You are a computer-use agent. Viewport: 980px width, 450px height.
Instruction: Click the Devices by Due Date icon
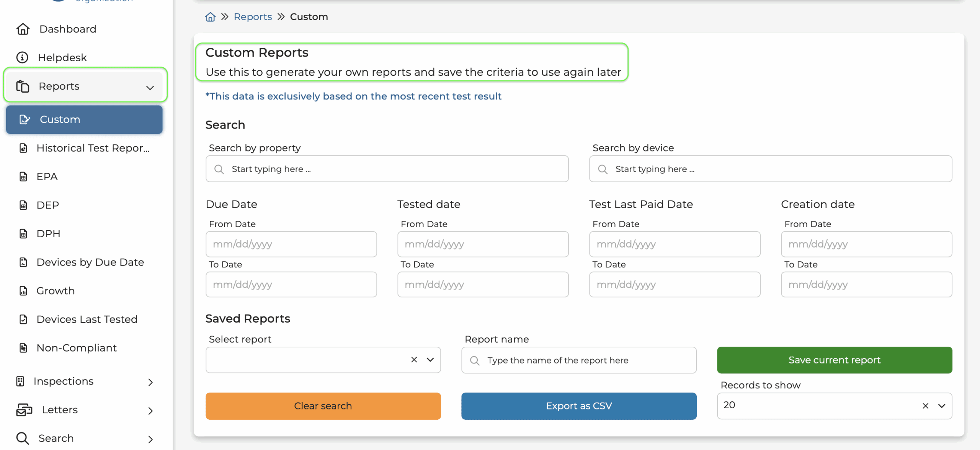click(x=23, y=262)
